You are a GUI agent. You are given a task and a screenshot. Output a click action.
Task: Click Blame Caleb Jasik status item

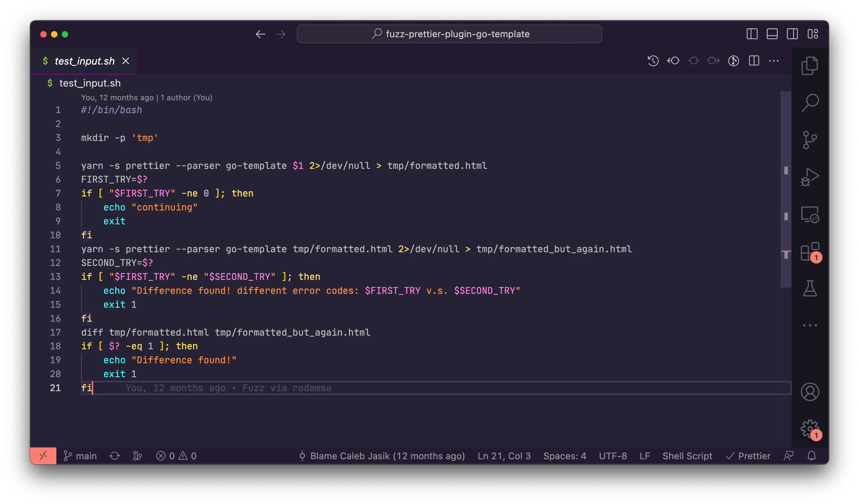click(x=382, y=456)
